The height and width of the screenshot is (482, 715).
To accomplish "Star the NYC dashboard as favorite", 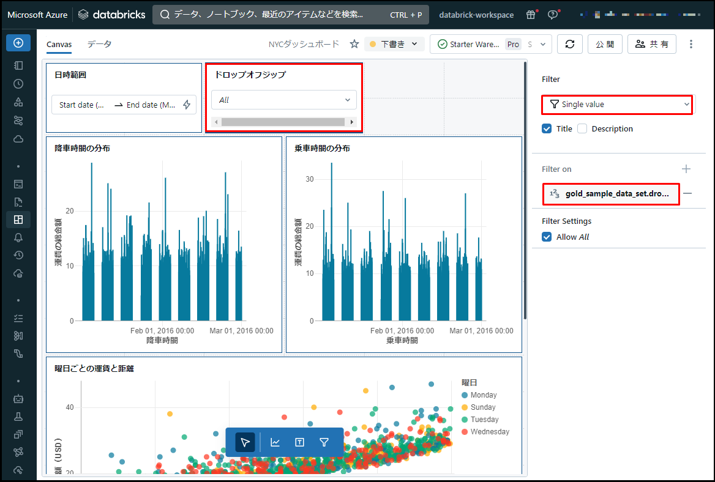I will click(353, 44).
